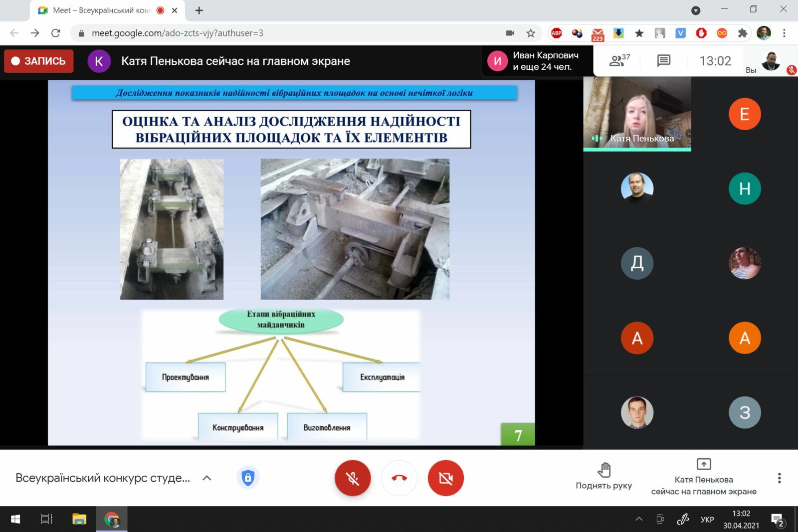Open the chat messages icon

click(663, 61)
